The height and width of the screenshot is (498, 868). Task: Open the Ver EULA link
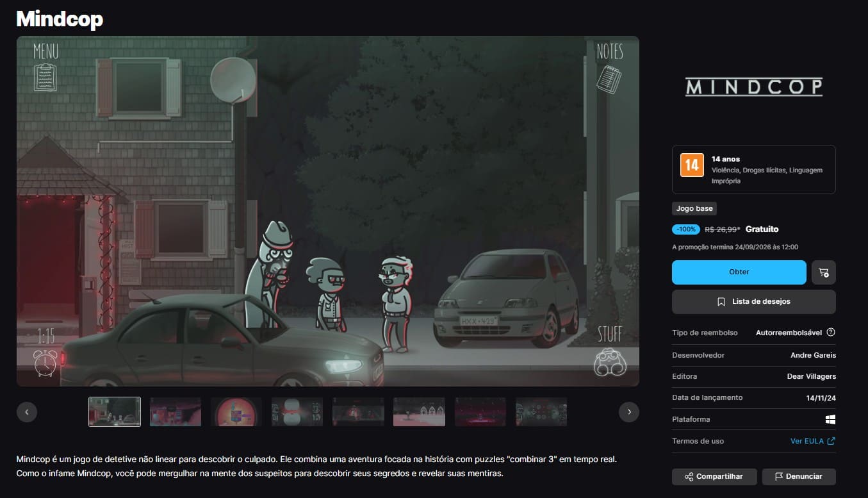[x=813, y=441]
